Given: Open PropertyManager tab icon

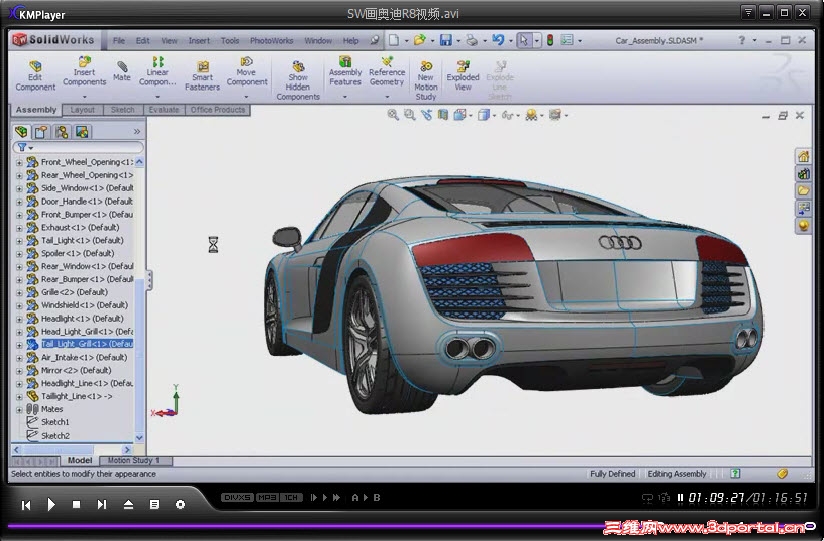Looking at the screenshot, I should 41,131.
